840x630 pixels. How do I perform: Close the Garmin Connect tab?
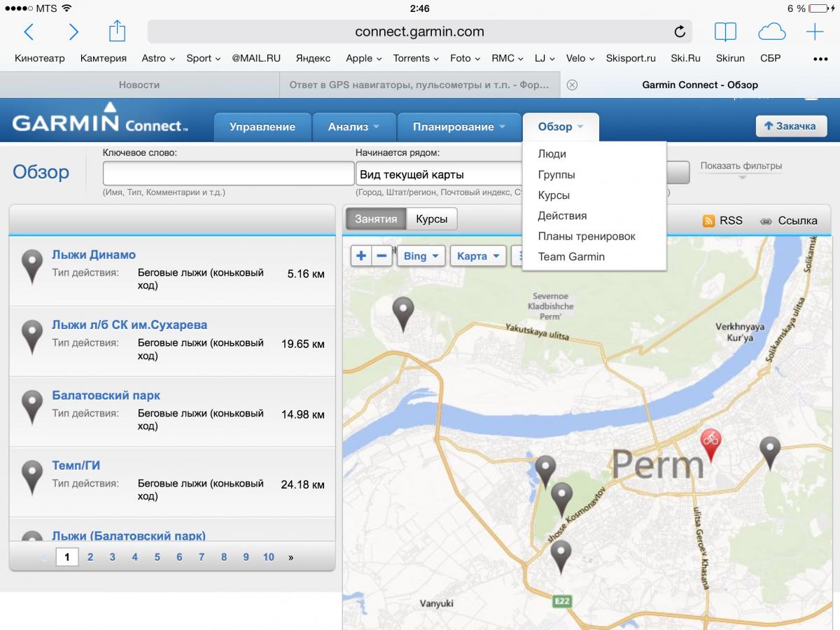point(572,85)
